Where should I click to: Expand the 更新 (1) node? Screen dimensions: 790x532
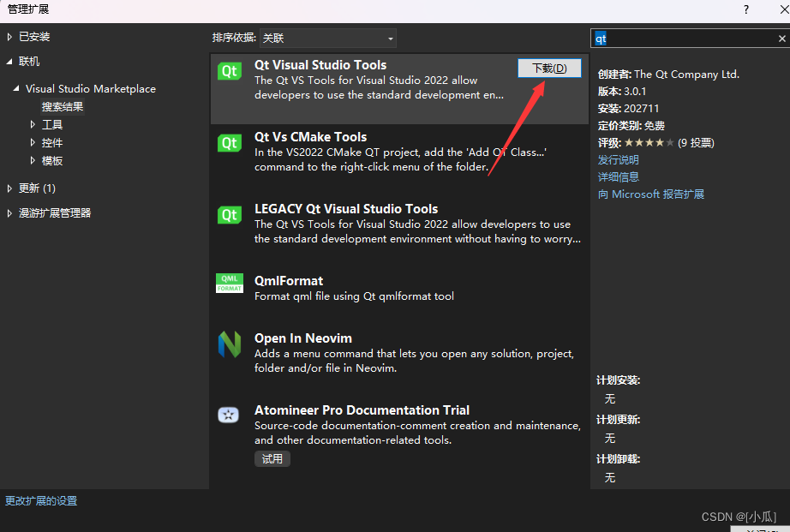coord(9,188)
